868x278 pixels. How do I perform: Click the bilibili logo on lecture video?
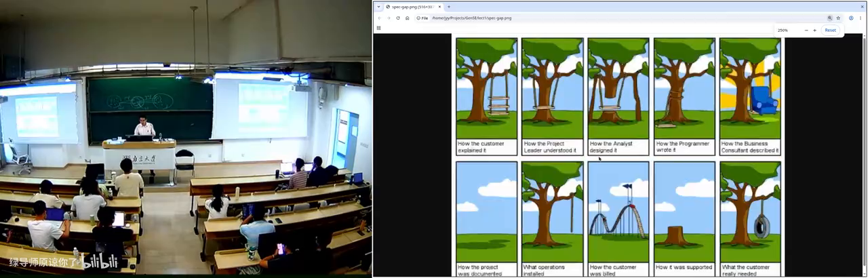(100, 262)
